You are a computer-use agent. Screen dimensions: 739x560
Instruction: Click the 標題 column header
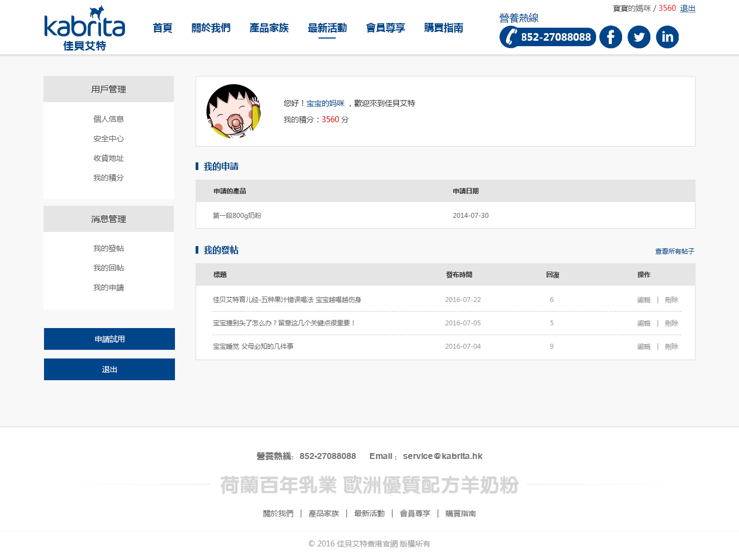pyautogui.click(x=220, y=275)
